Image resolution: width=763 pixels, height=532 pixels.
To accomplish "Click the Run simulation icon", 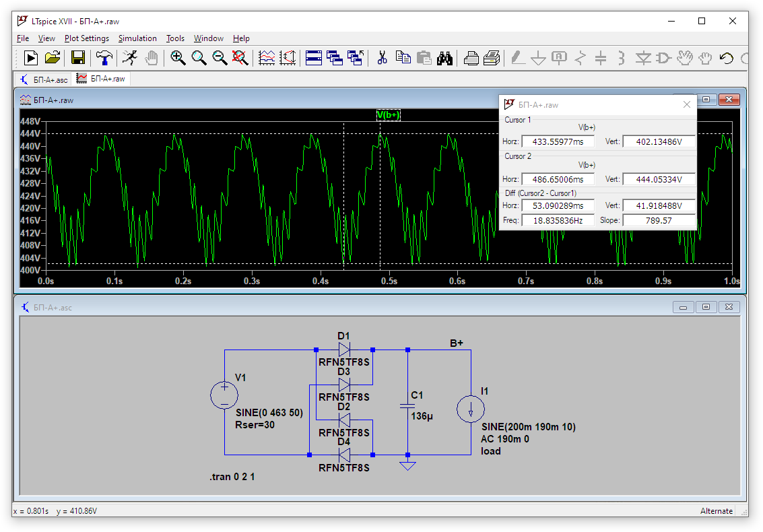I will point(31,58).
